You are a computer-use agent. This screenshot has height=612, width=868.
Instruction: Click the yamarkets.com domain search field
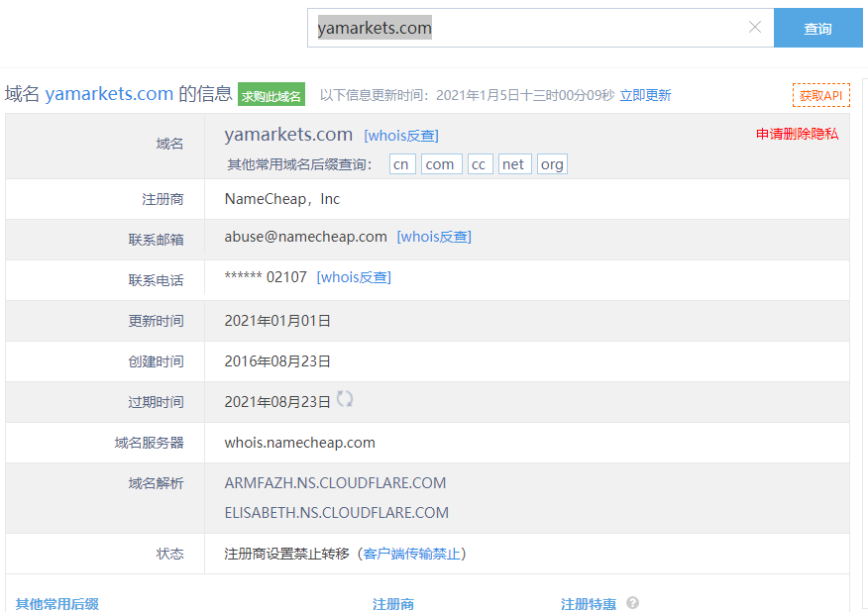click(x=525, y=29)
